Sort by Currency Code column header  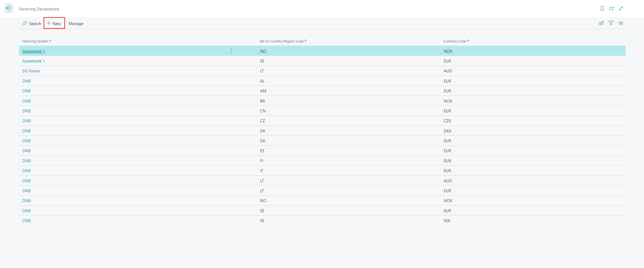(455, 41)
